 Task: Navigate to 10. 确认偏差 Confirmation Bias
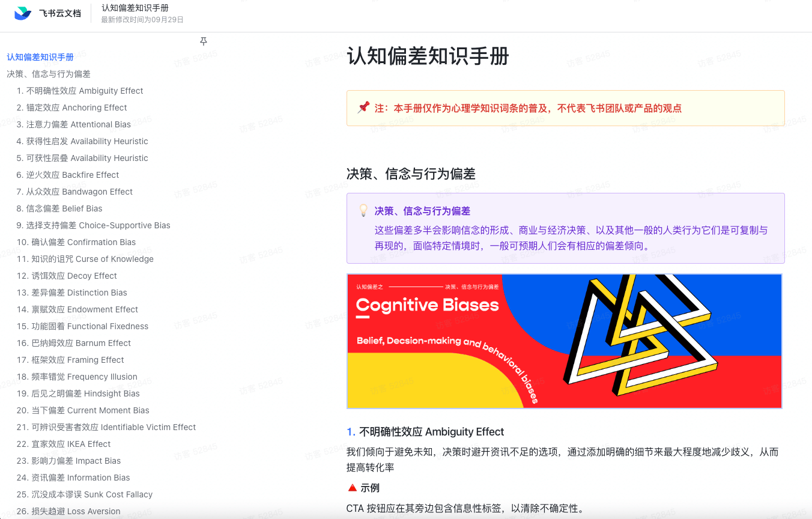76,242
